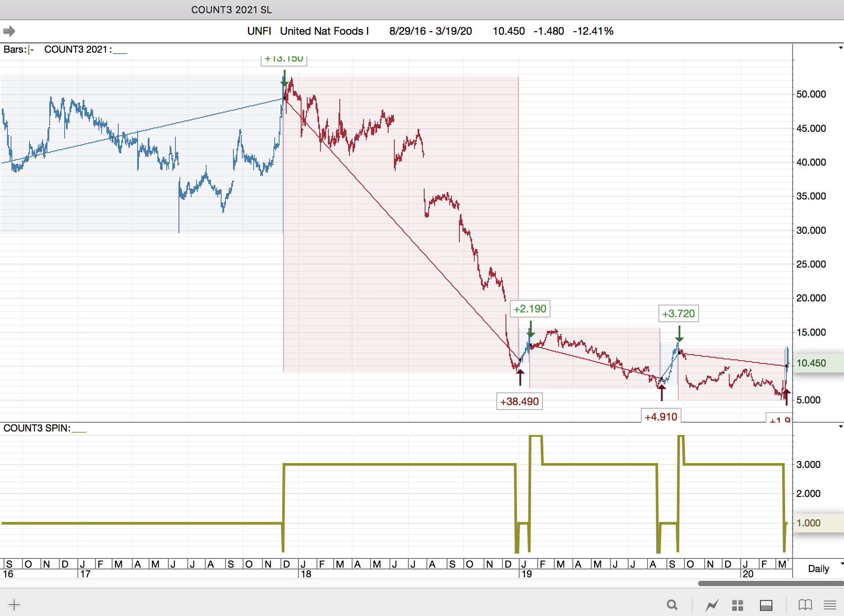Click the +38.490 trade label
Screen dimensions: 844x616
[x=519, y=401]
